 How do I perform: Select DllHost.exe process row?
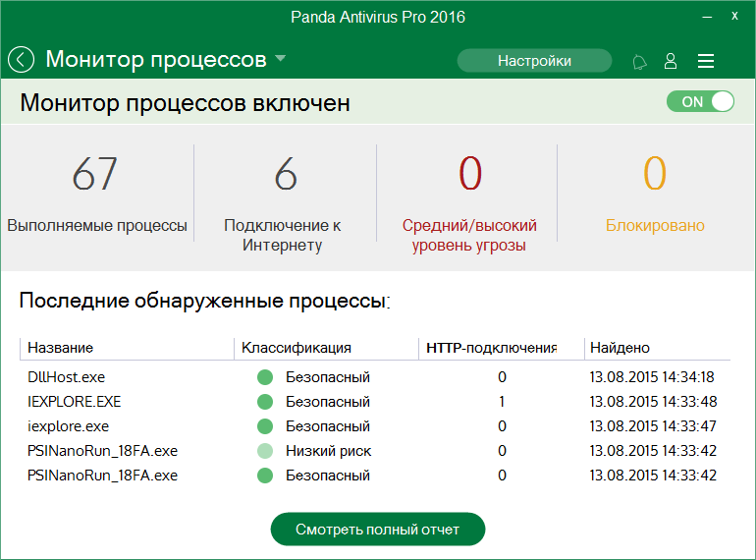click(375, 377)
